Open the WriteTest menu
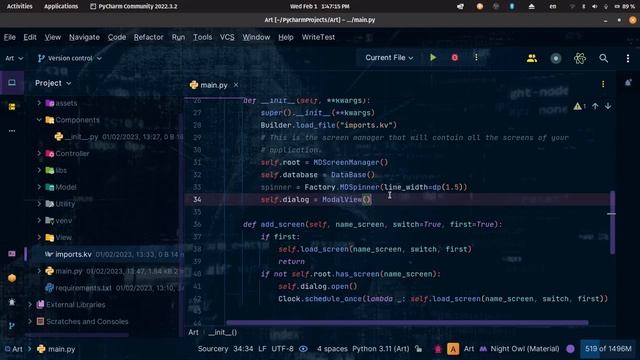 (x=318, y=37)
